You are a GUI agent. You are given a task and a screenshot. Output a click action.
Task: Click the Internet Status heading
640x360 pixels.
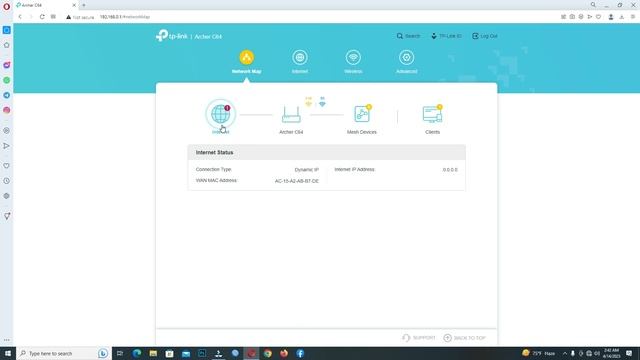[x=214, y=152]
